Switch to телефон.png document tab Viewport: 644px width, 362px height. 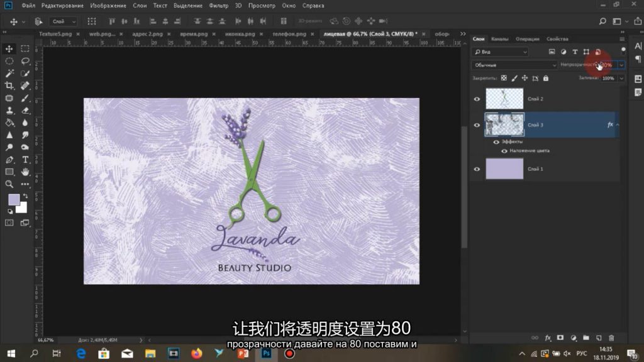[x=289, y=34]
